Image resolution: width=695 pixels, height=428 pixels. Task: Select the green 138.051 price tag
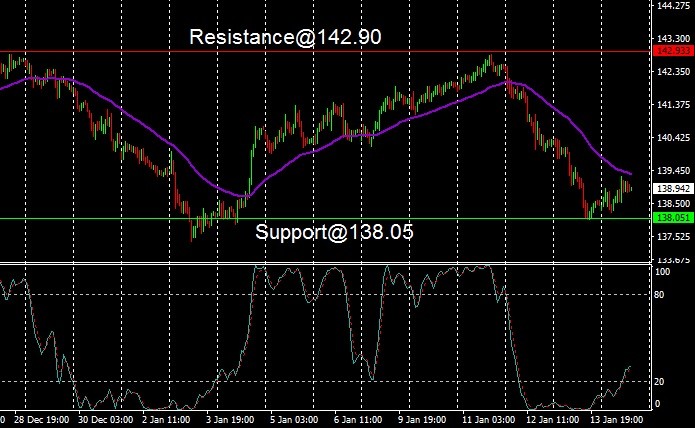click(x=673, y=218)
